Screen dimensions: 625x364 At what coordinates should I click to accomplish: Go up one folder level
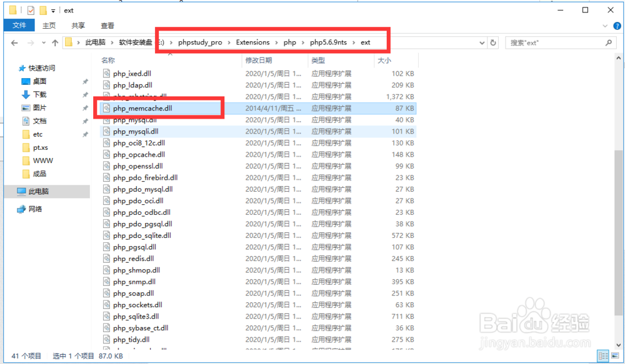tap(55, 42)
